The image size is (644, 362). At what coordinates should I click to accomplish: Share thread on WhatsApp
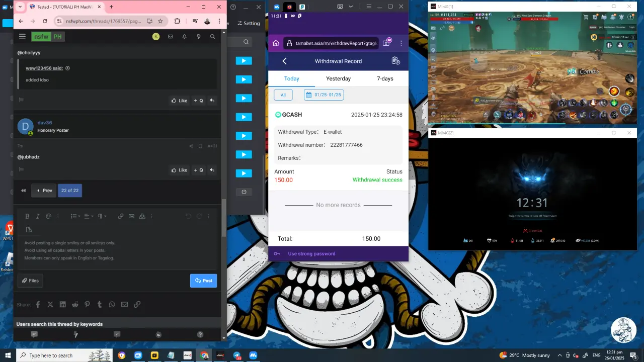tap(112, 304)
